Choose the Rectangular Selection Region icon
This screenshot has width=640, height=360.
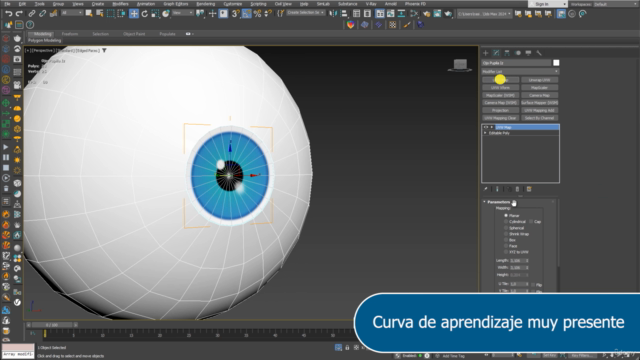[x=111, y=14]
